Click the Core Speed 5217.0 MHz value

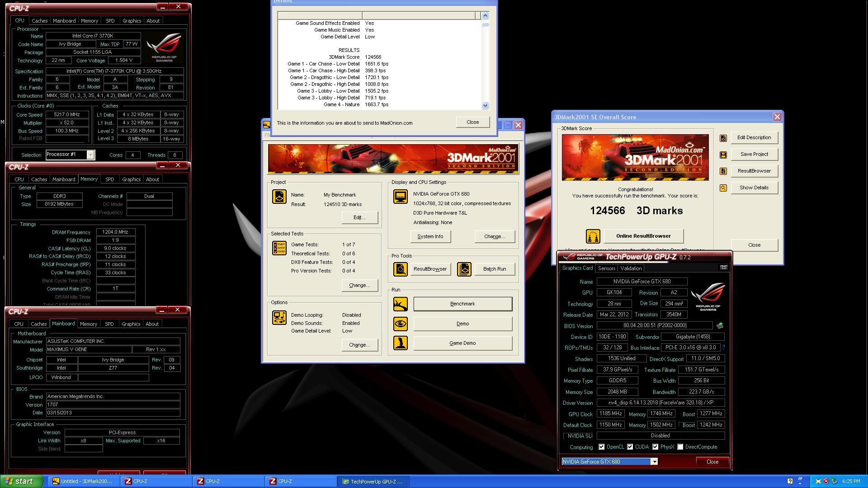pyautogui.click(x=67, y=115)
